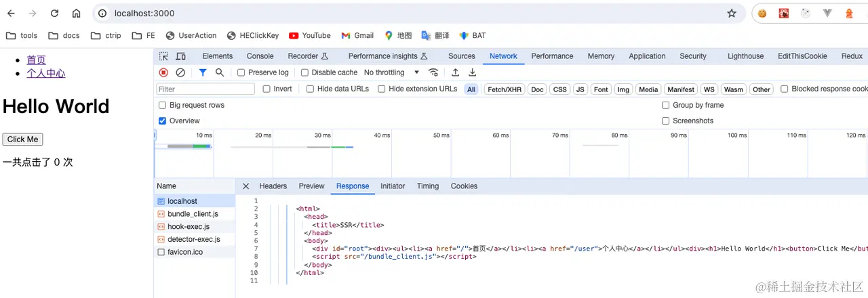Check Hide extension URLs
Image resolution: width=868 pixels, height=298 pixels.
382,89
